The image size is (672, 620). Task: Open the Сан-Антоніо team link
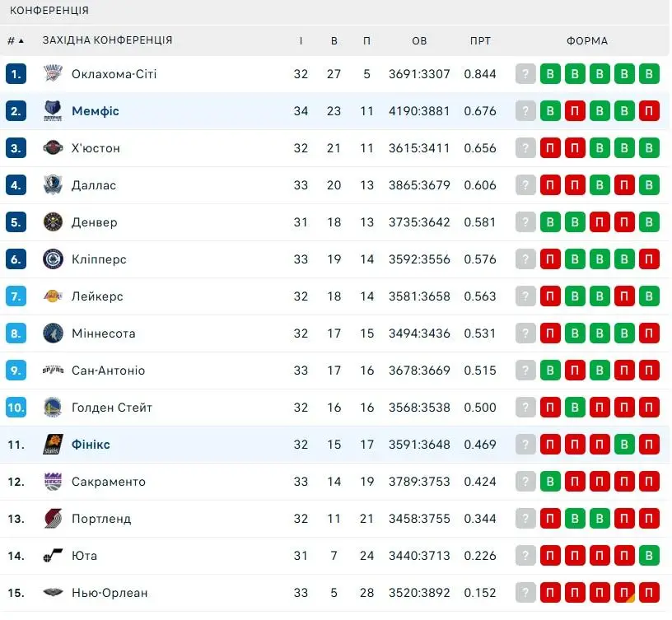coord(108,371)
